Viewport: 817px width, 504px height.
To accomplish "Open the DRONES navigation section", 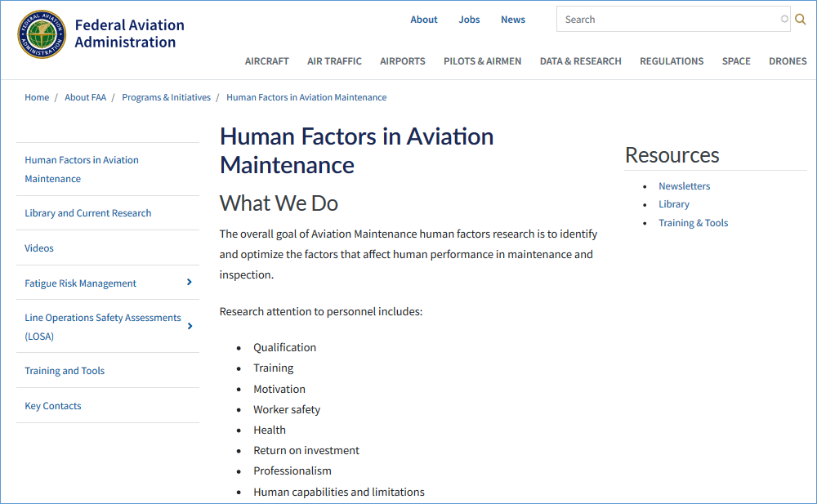I will click(x=787, y=60).
